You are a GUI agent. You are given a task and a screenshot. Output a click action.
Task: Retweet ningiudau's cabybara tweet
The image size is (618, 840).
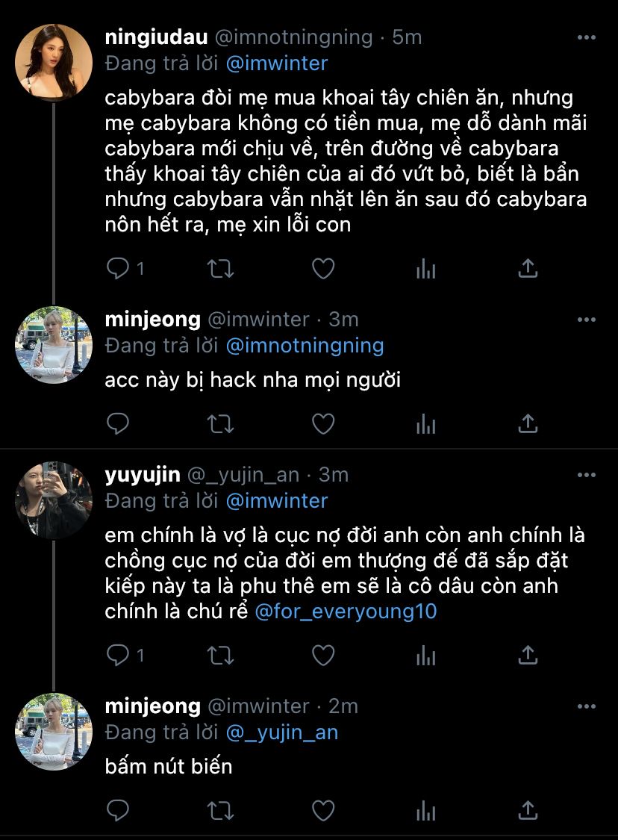click(220, 269)
